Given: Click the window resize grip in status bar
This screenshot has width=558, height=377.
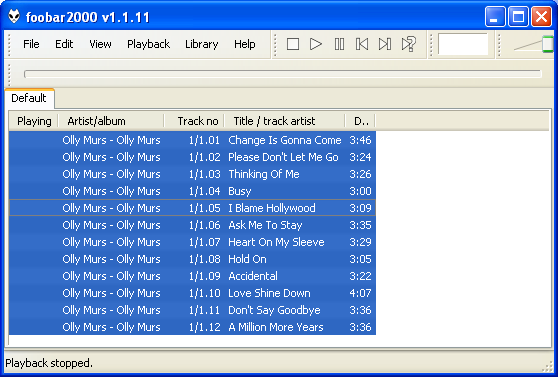Looking at the screenshot, I should tap(547, 366).
